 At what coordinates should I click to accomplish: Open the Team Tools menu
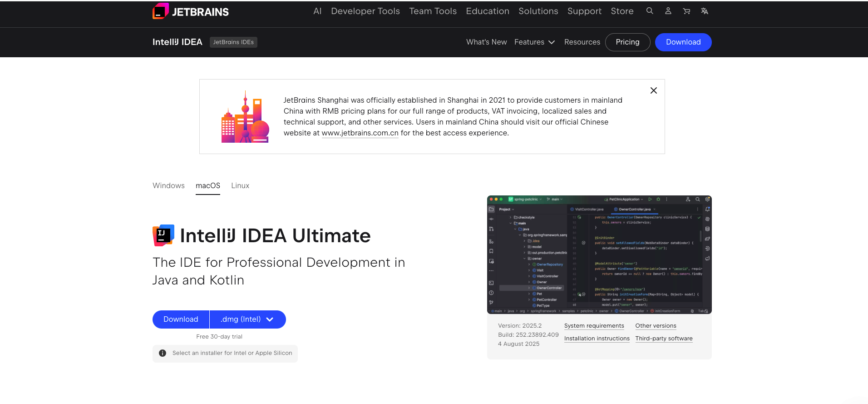433,11
